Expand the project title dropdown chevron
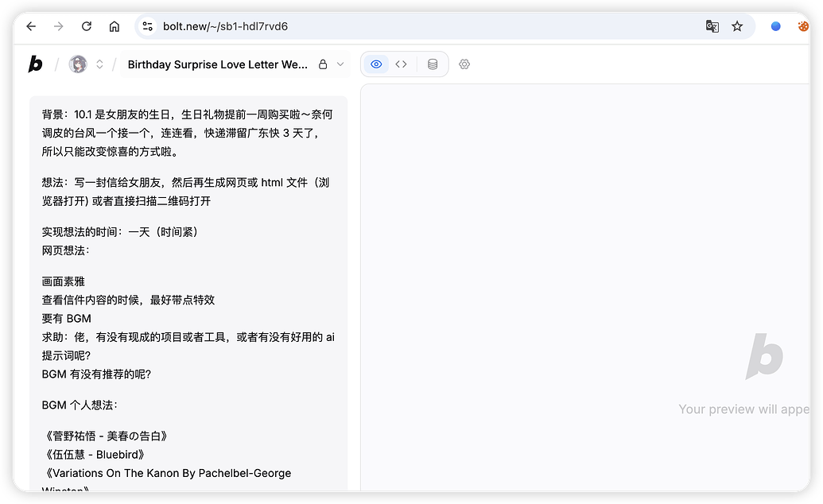Viewport: 823px width, 504px height. click(340, 64)
